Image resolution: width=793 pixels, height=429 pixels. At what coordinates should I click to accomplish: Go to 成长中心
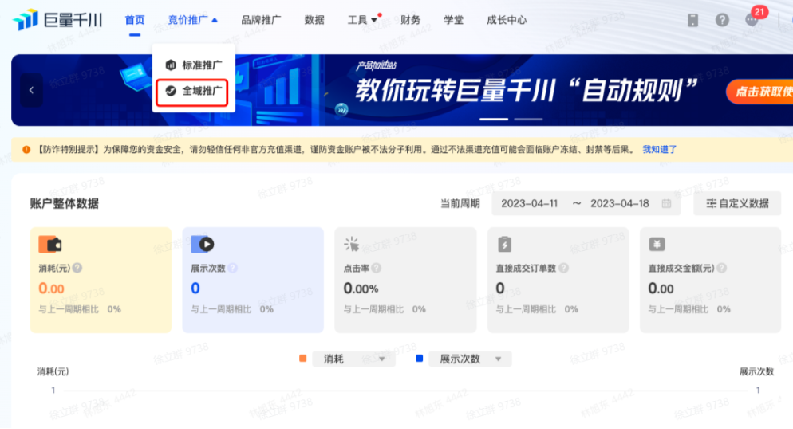tap(507, 20)
